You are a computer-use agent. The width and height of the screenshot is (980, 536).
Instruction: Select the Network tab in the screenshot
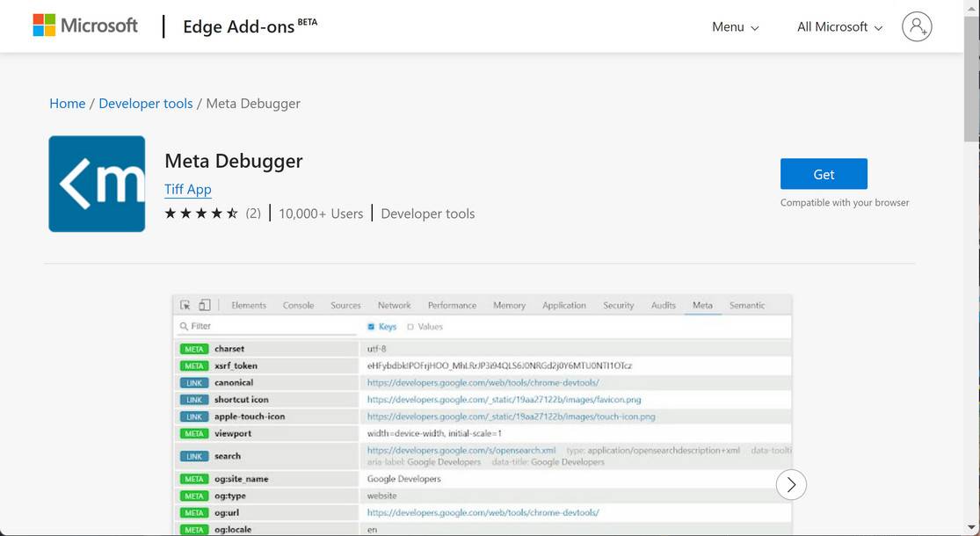[x=394, y=306]
